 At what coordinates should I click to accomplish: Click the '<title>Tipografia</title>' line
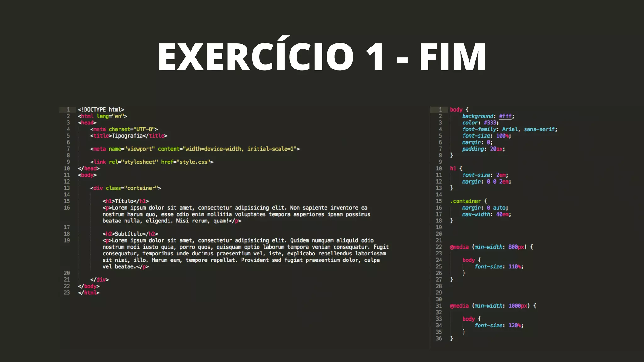tap(129, 136)
